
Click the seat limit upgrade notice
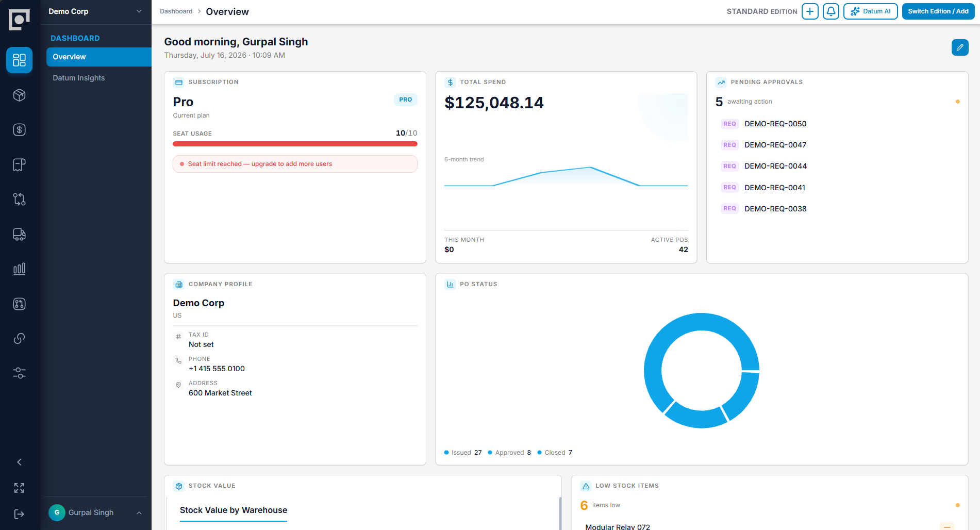(295, 164)
